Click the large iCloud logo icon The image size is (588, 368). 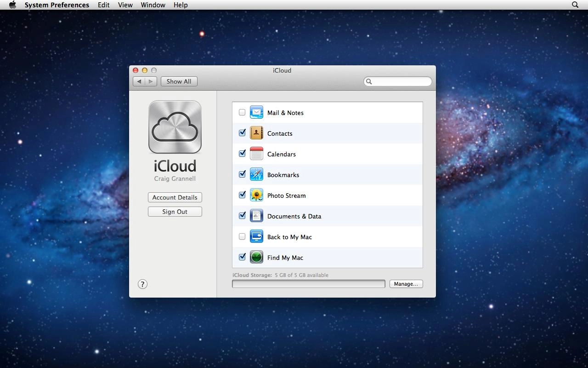pyautogui.click(x=175, y=127)
